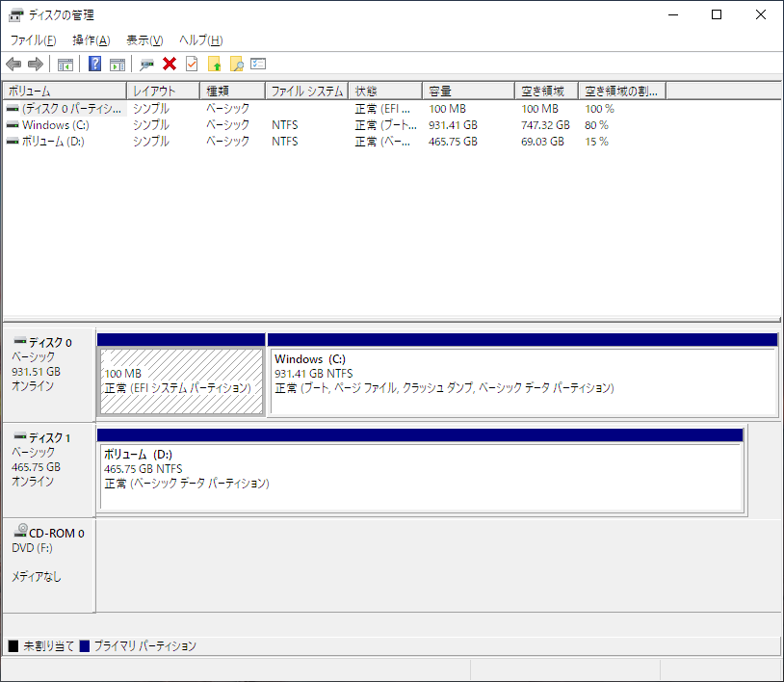This screenshot has width=784, height=682.
Task: Maximize the Disk Management window
Action: (717, 15)
